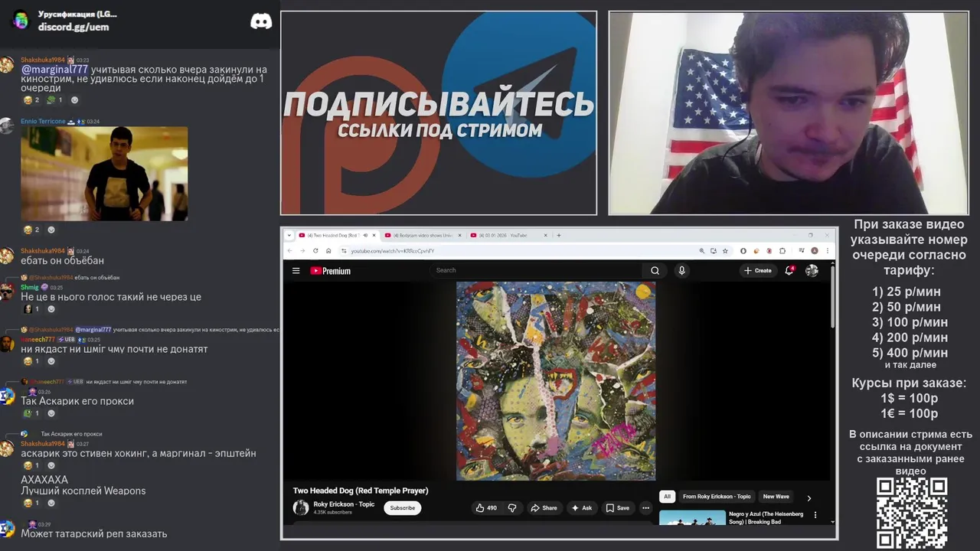
Task: Toggle laughing reaction with count 2 under first message
Action: [31, 100]
